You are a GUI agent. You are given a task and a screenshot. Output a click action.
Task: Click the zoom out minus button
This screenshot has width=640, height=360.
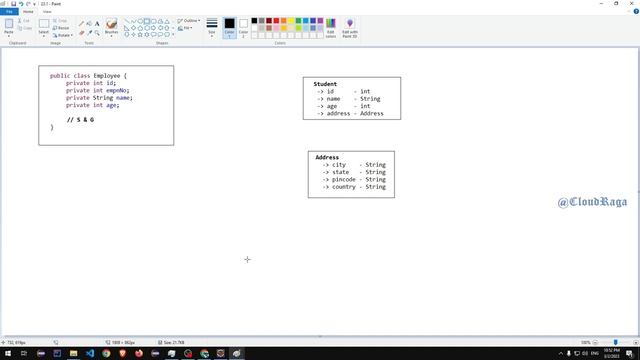pos(596,342)
